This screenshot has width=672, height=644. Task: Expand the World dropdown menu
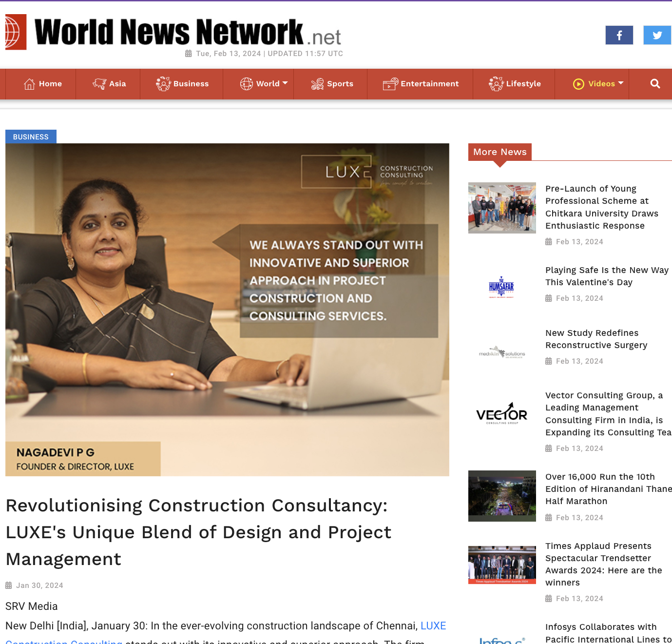click(x=264, y=84)
